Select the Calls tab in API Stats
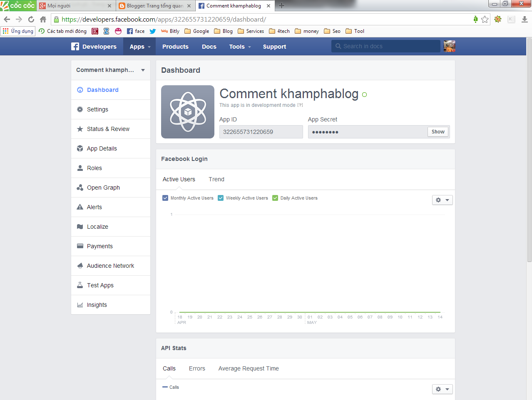 (169, 368)
